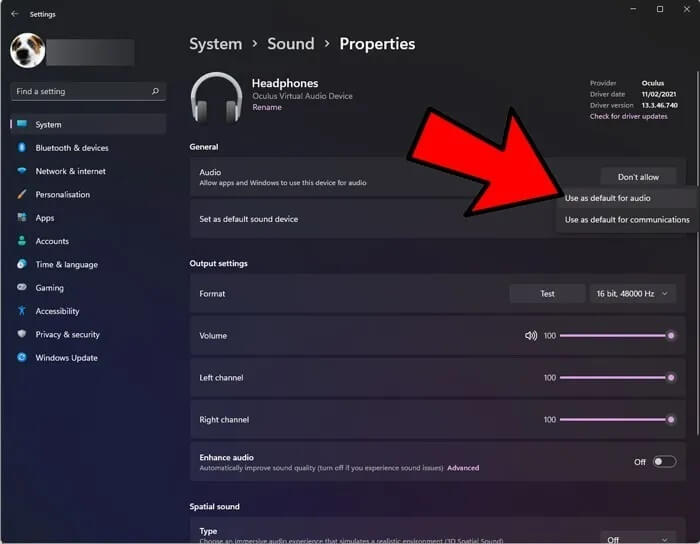Screen dimensions: 700x544
Task: Open Bluetooth & devices settings
Action: pos(88,148)
